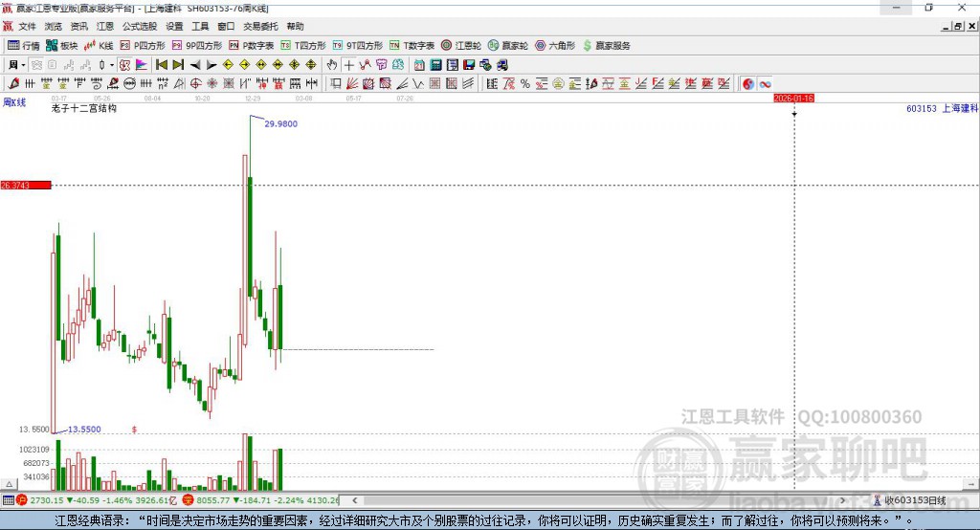The width and height of the screenshot is (980, 530).
Task: Click the 2026-01-16 date marker
Action: coord(793,99)
